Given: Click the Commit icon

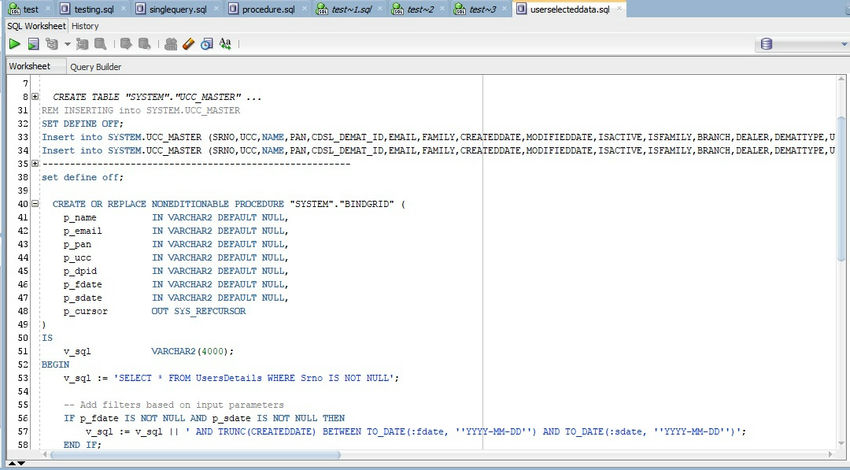Looking at the screenshot, I should tap(126, 44).
